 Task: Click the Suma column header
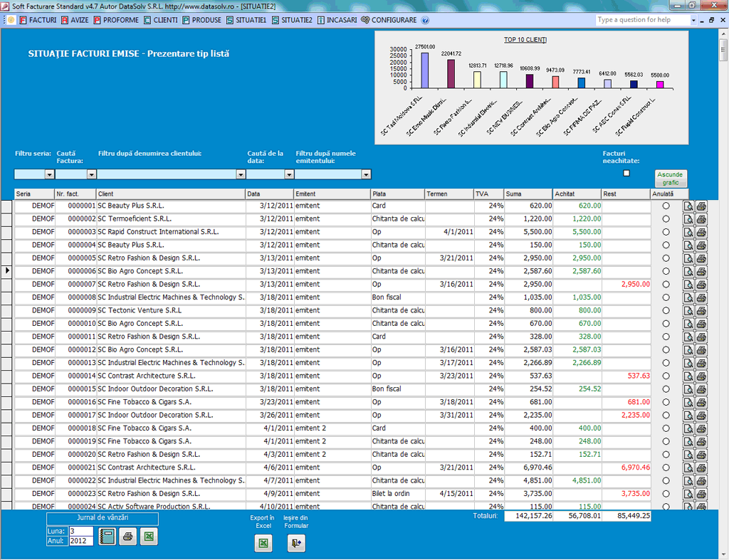pos(528,194)
